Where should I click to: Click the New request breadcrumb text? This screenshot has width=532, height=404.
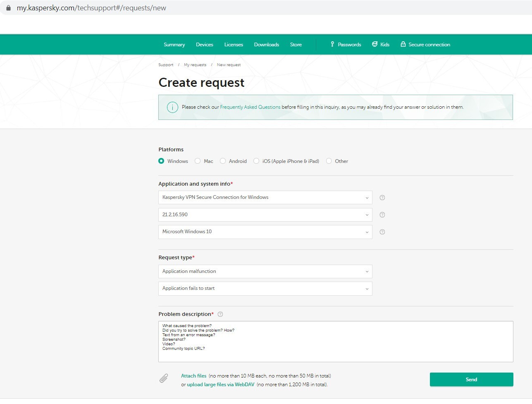tap(229, 65)
